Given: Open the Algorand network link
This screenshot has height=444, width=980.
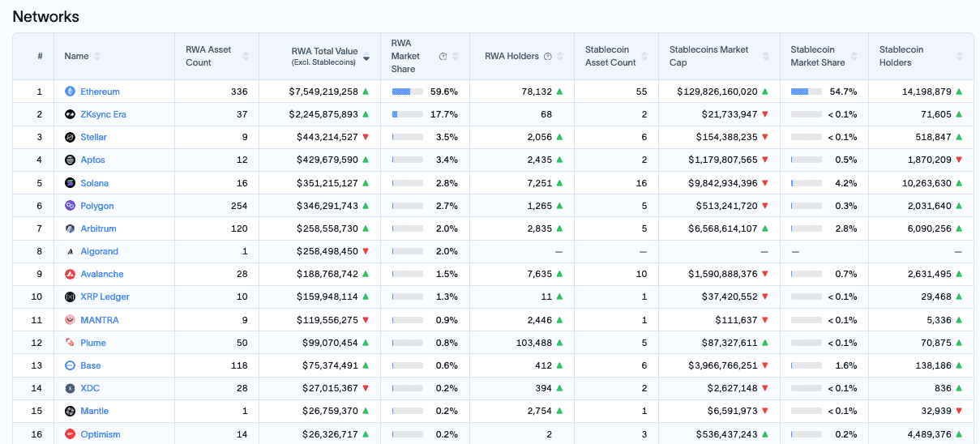Looking at the screenshot, I should click(x=99, y=251).
